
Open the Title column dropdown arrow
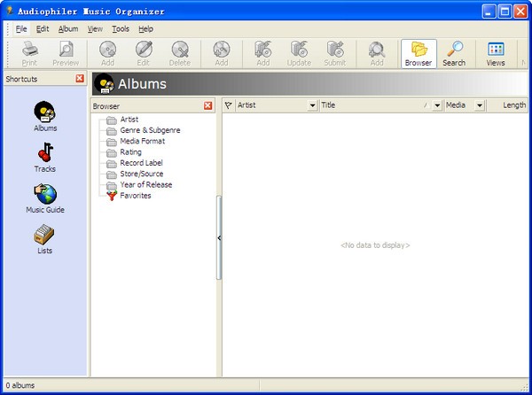437,105
